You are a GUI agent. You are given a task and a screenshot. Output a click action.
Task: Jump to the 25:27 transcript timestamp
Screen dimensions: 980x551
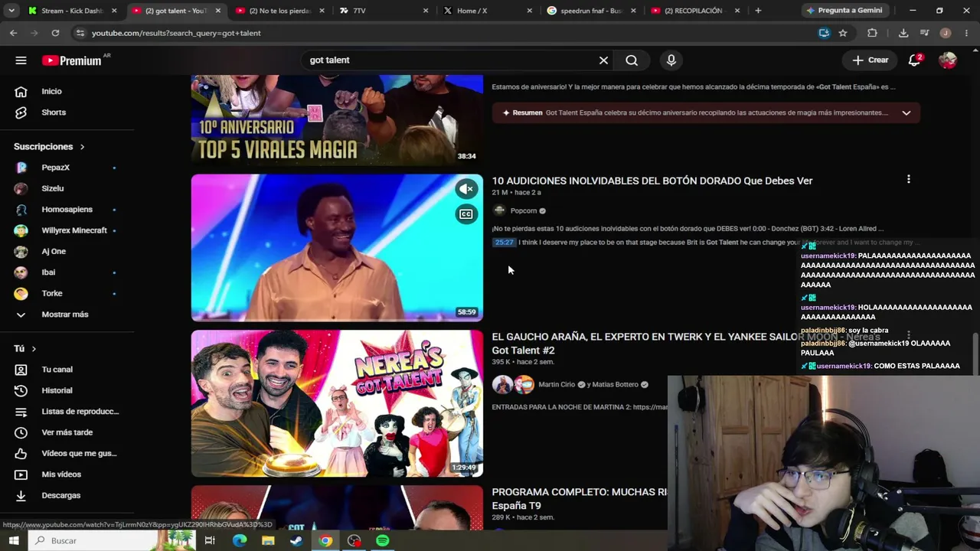[505, 243]
